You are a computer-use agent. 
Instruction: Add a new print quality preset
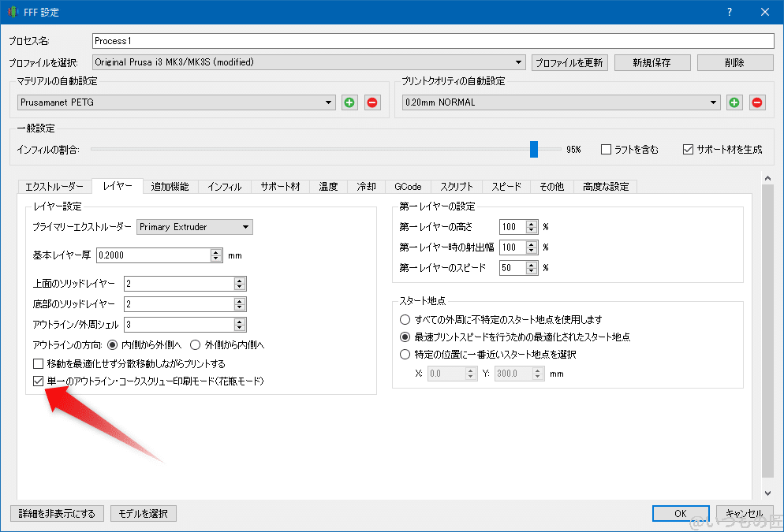pos(734,102)
